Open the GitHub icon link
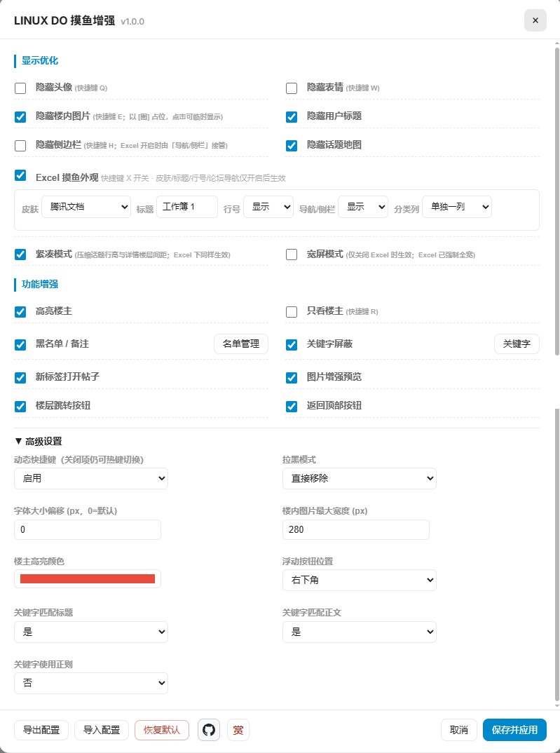This screenshot has height=753, width=560. tap(209, 730)
